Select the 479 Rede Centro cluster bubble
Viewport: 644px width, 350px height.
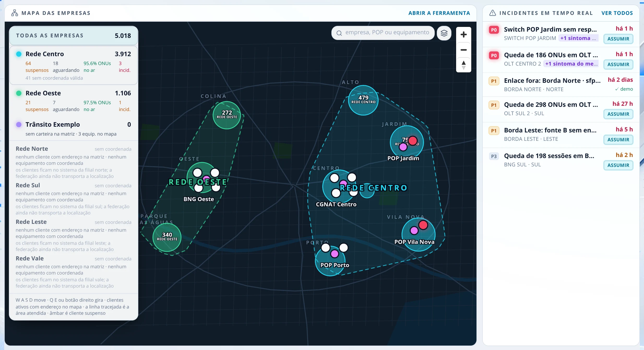pos(363,100)
